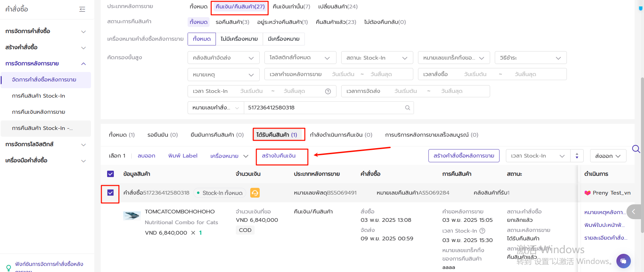Image resolution: width=644 pixels, height=272 pixels.
Task: Open the blue chat bubble widget
Action: coord(623,261)
